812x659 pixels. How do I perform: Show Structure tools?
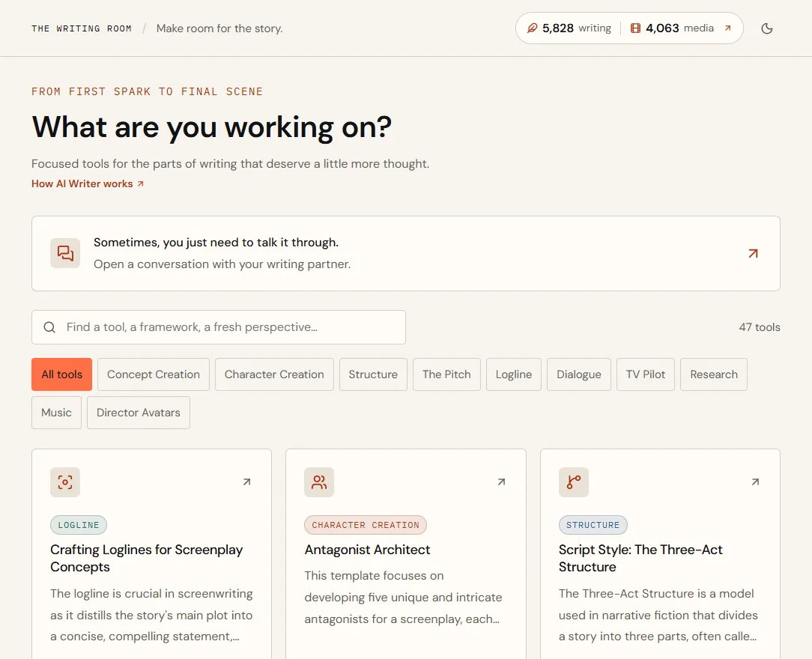tap(373, 374)
